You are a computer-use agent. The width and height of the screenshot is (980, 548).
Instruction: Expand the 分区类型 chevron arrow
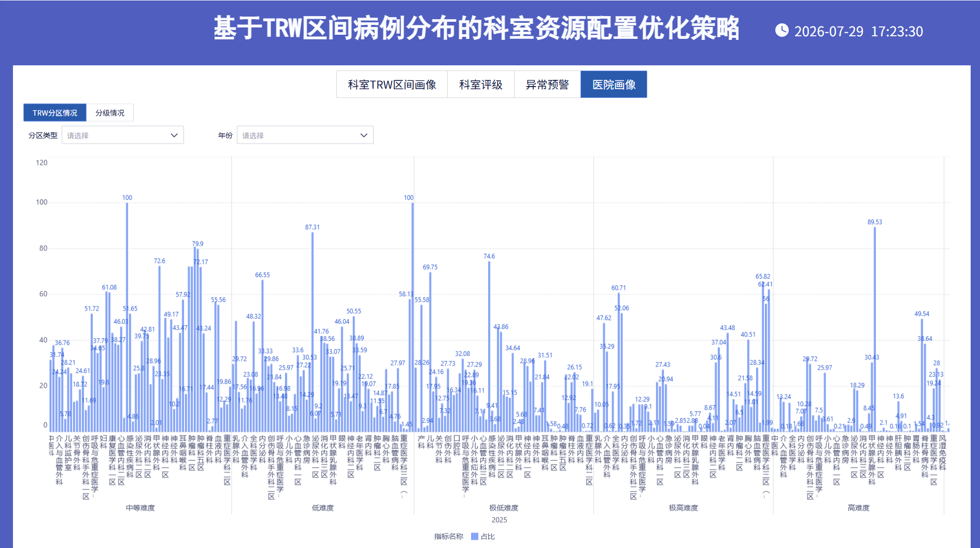tap(174, 135)
